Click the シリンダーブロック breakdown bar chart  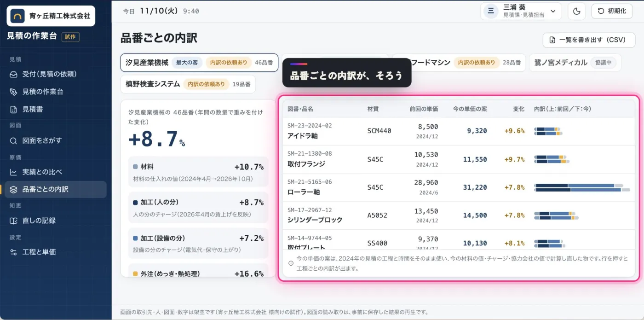tap(556, 215)
